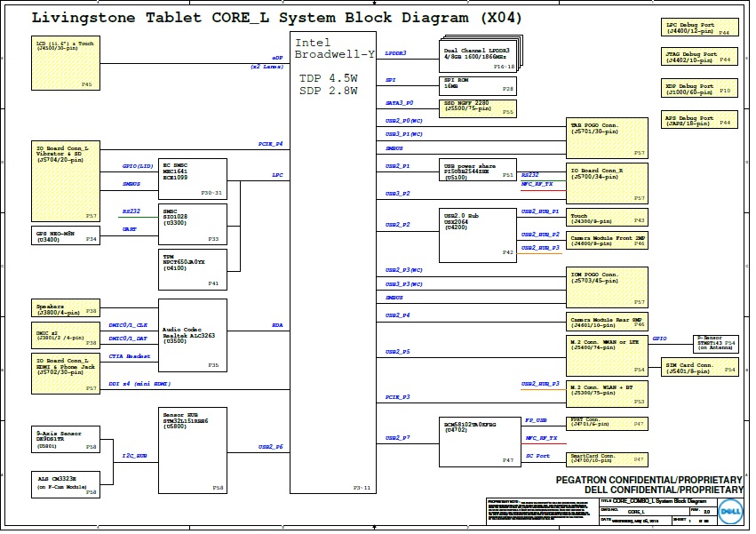Select the TPM (U4100) block
The height and width of the screenshot is (534, 756).
pyautogui.click(x=193, y=269)
